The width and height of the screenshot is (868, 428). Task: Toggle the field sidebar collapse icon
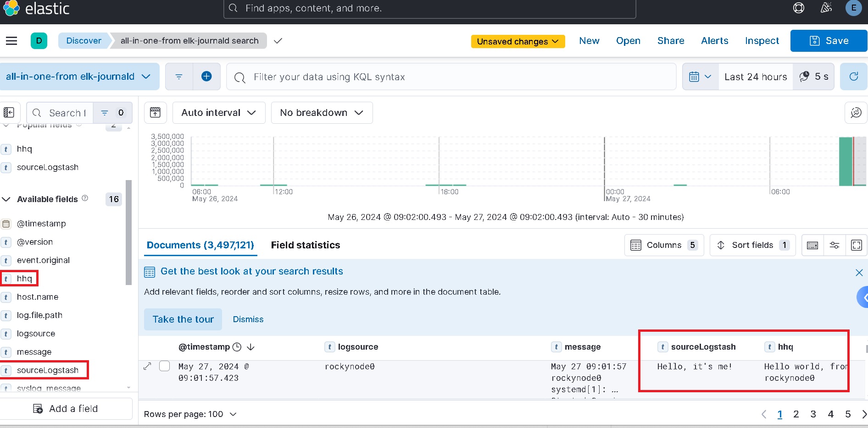coord(9,113)
